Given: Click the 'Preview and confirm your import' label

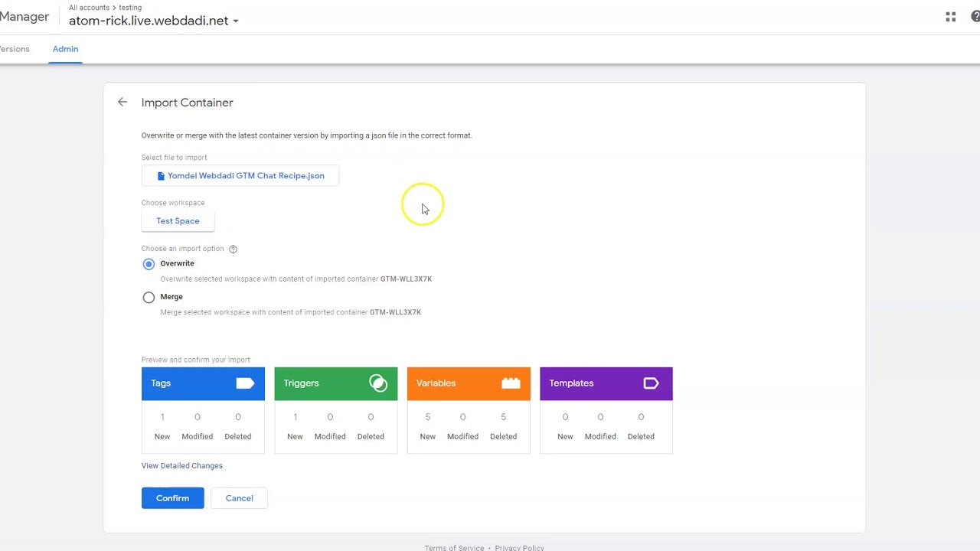Looking at the screenshot, I should [x=195, y=360].
